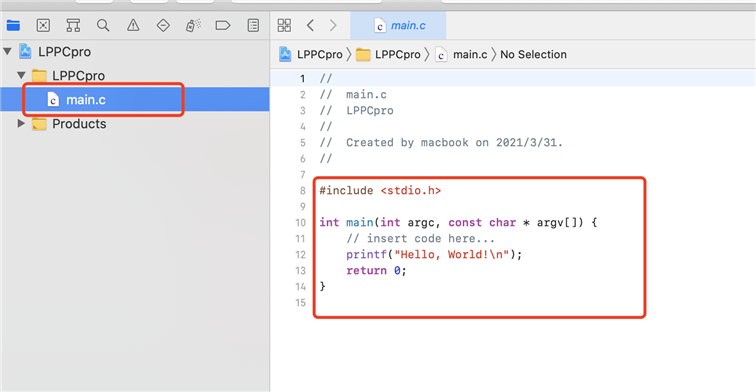The width and height of the screenshot is (756, 392).
Task: Click the printf Hello World line
Action: point(434,254)
